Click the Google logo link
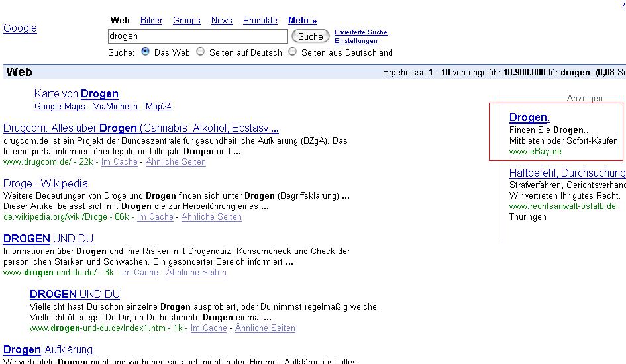Viewport: 626px width, 364px height. (20, 28)
